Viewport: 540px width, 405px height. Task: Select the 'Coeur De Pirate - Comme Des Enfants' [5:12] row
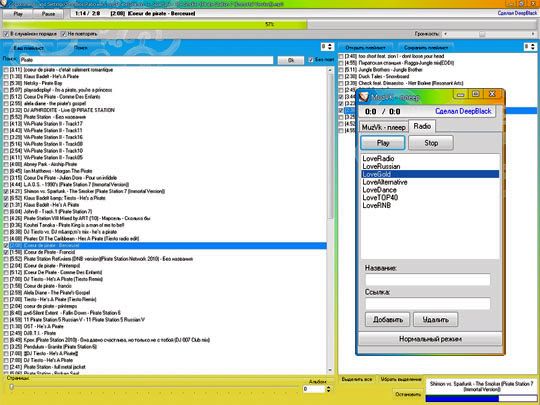165,97
